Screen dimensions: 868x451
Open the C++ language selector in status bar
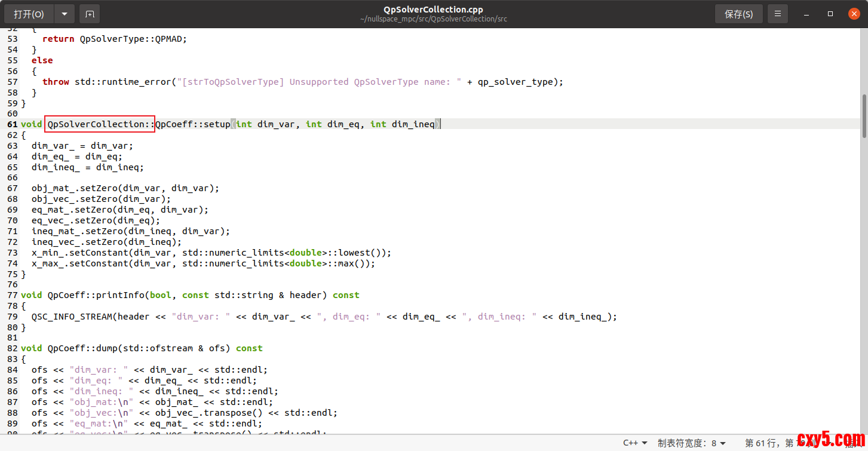point(635,443)
